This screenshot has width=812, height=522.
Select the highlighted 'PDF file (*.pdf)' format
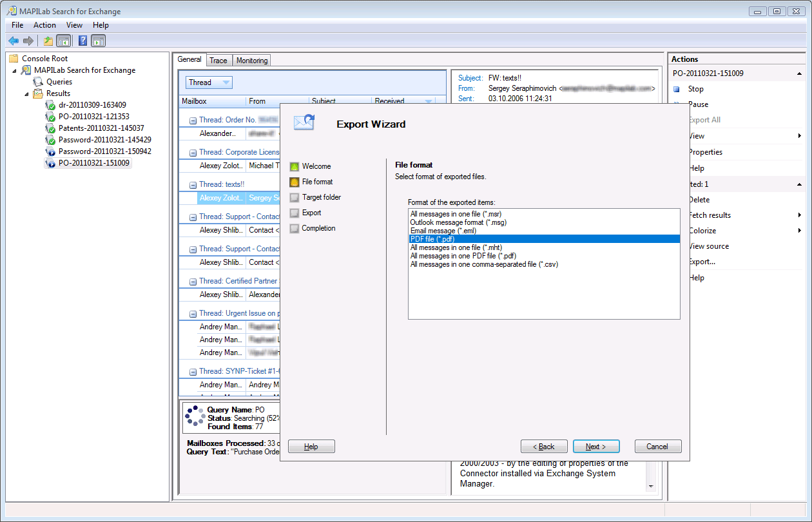pos(544,238)
